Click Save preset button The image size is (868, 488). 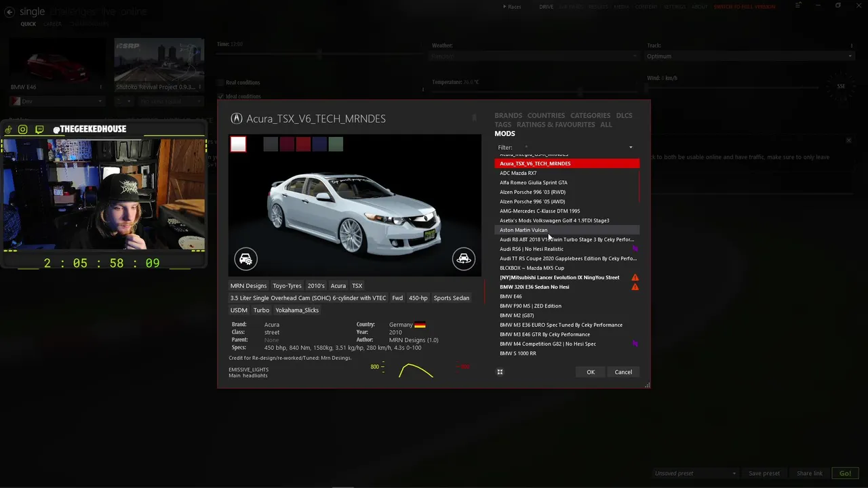(764, 473)
